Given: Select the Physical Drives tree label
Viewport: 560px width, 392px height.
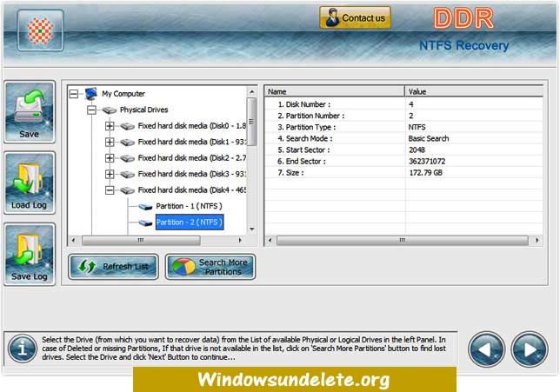Looking at the screenshot, I should pos(144,110).
